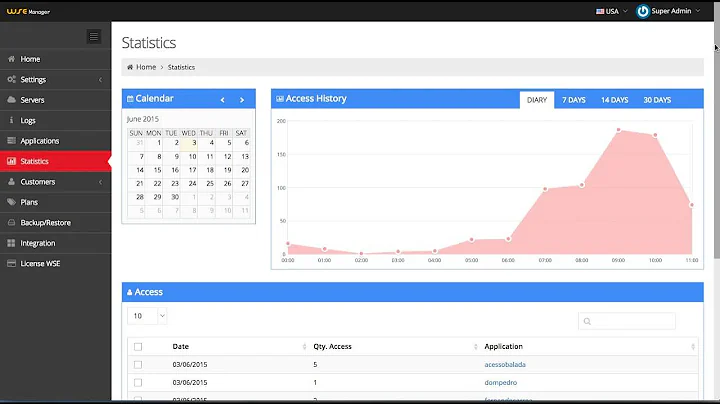Click the Access History panel header icon
The height and width of the screenshot is (404, 720).
280,99
